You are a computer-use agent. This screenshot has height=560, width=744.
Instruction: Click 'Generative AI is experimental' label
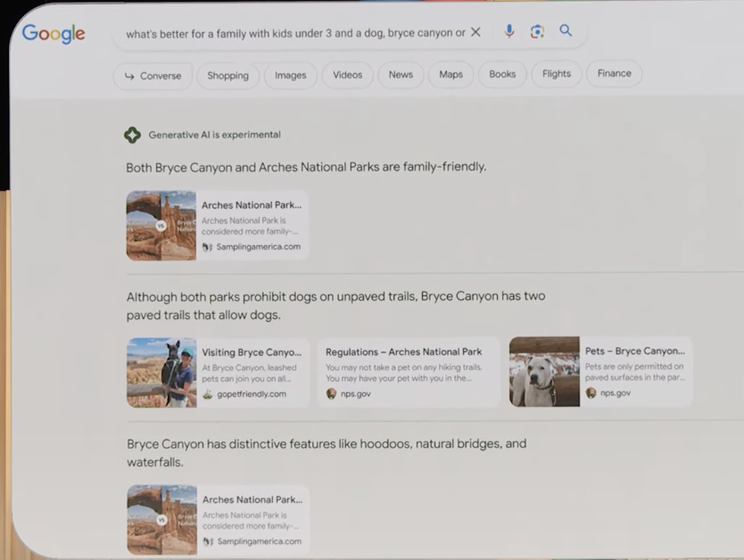tap(214, 135)
